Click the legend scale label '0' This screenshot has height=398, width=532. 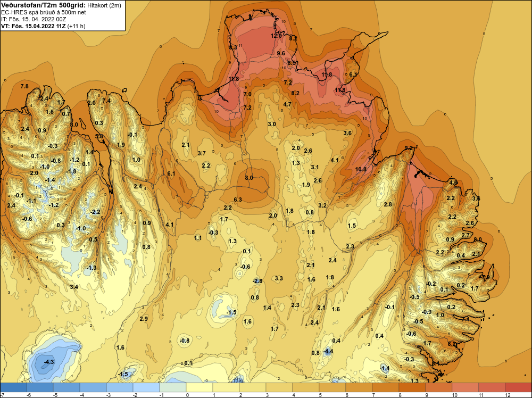tap(187, 395)
